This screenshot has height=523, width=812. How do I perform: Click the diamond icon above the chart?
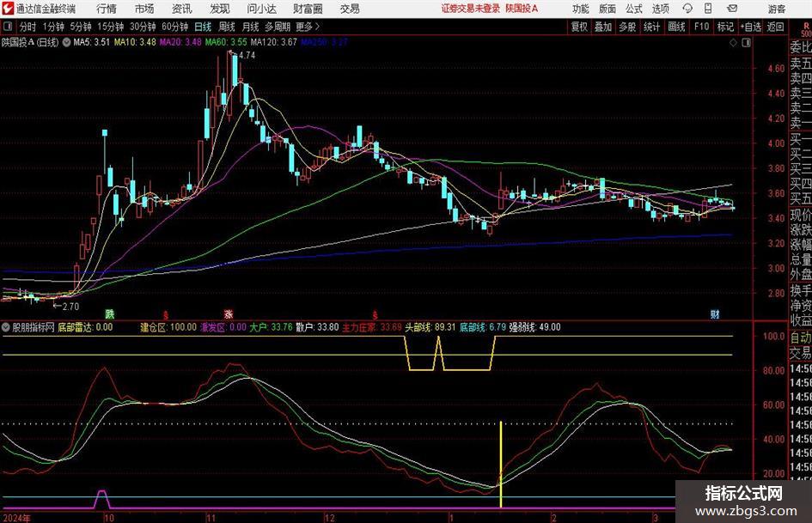click(x=733, y=43)
